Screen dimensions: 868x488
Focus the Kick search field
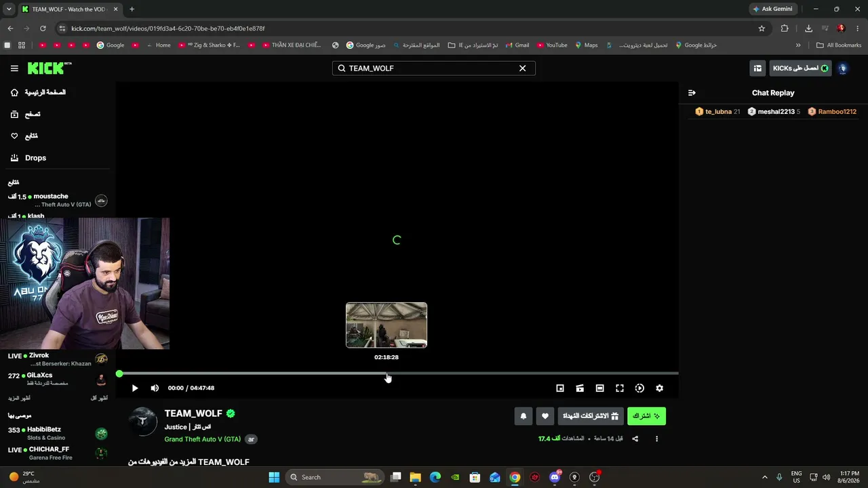tap(433, 68)
